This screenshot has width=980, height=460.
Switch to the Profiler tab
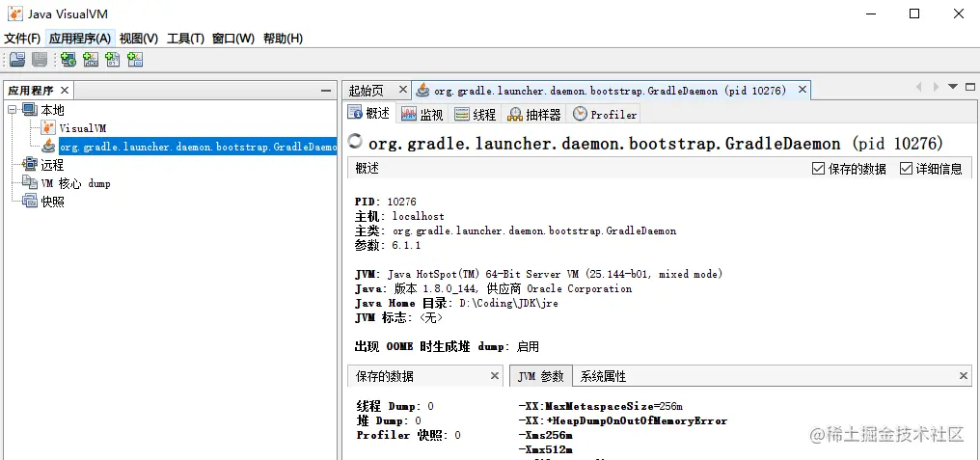605,115
